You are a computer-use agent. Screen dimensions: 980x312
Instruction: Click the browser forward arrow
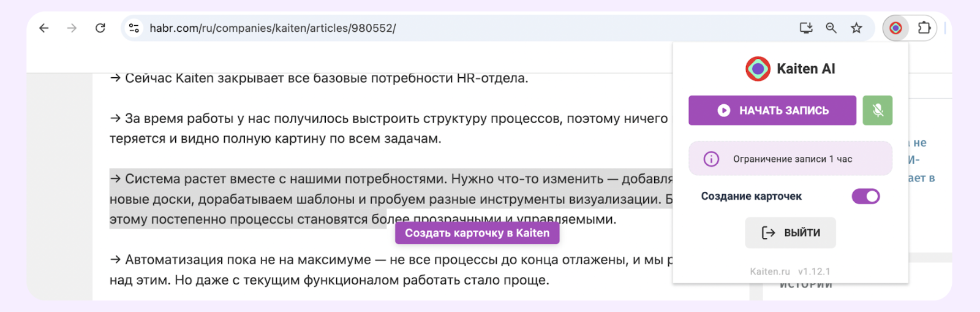[72, 28]
